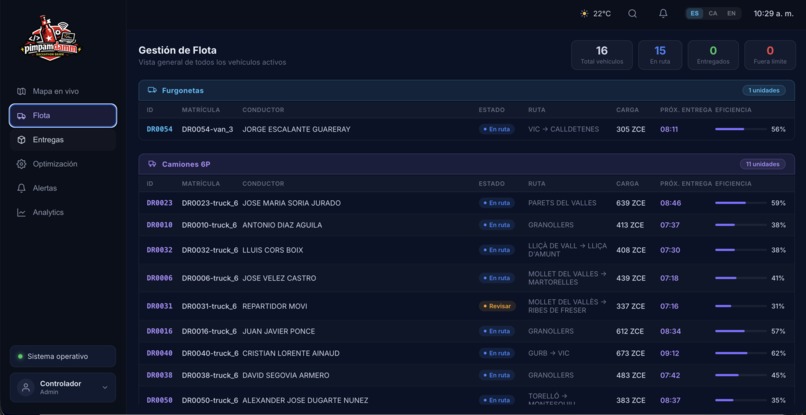Click the Gestión de Flota heading

(x=177, y=50)
